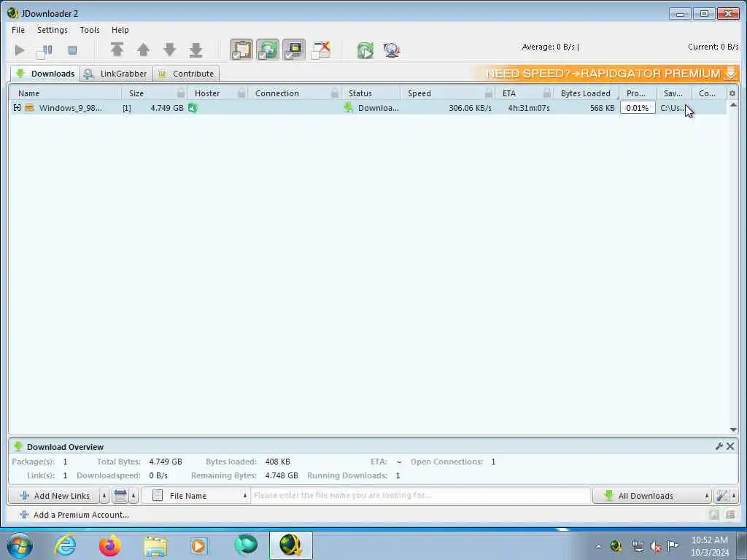Image resolution: width=747 pixels, height=560 pixels.
Task: Expand arrow beside bottom settings tools icon
Action: 734,496
